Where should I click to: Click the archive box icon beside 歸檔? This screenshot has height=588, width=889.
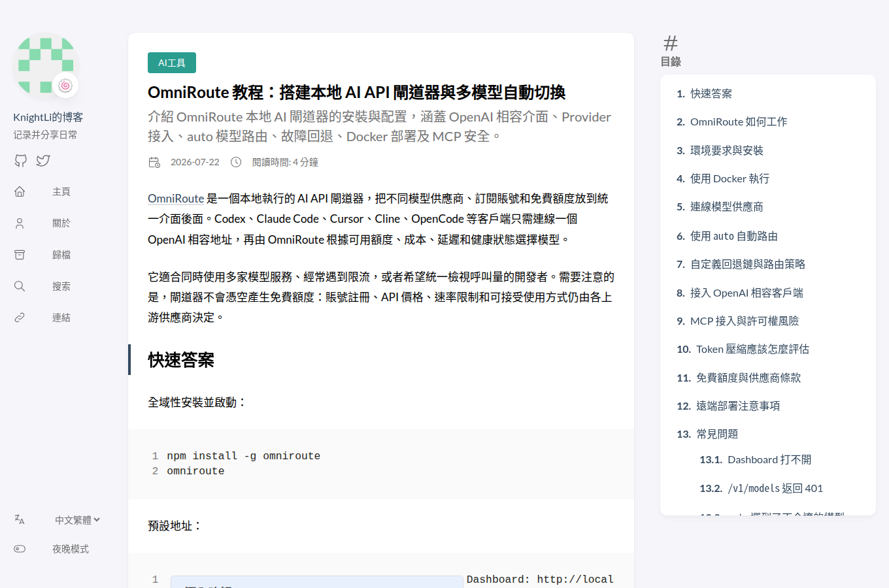pyautogui.click(x=20, y=255)
